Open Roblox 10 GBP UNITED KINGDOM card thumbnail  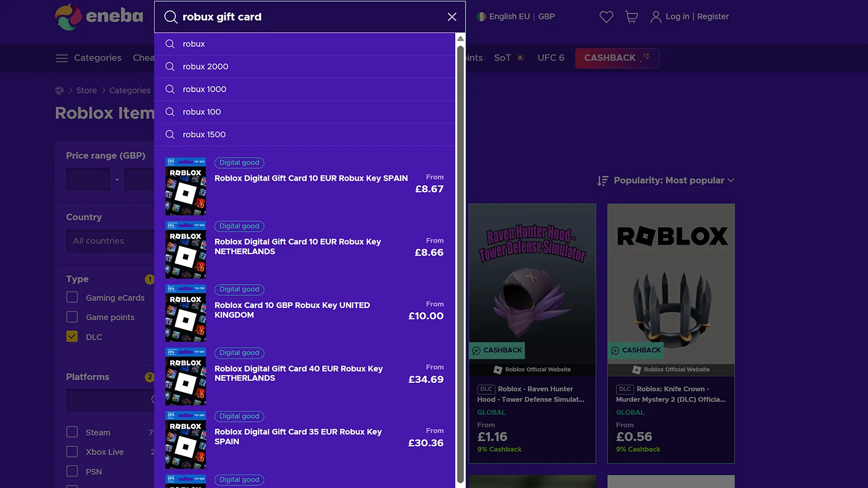point(186,313)
